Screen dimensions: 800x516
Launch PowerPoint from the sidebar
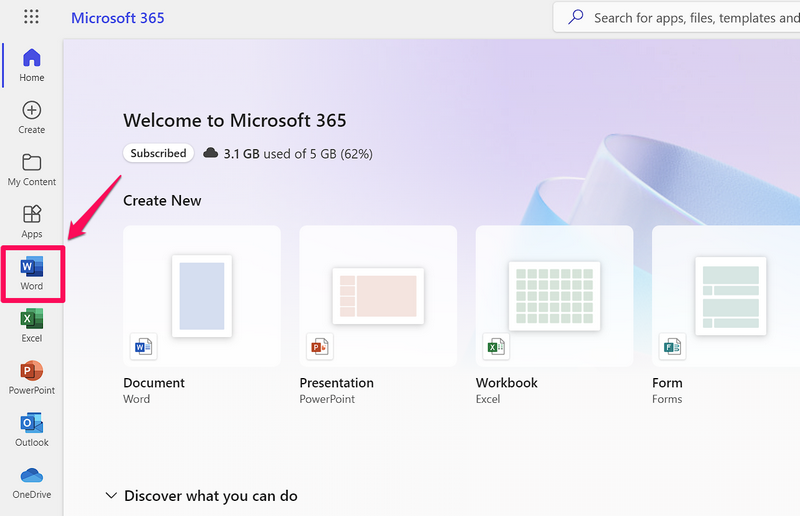[x=32, y=377]
